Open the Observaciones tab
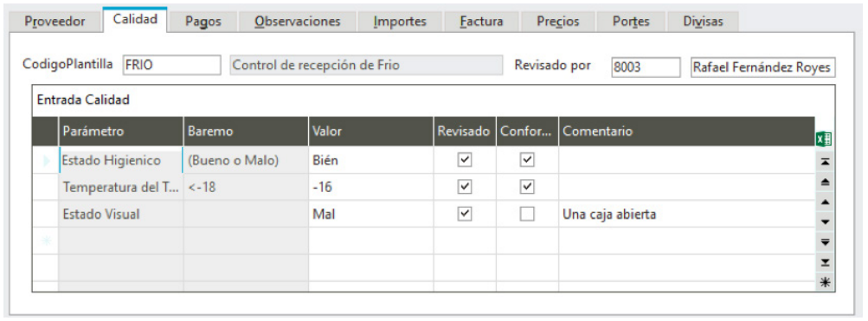The width and height of the screenshot is (868, 321). [x=298, y=22]
